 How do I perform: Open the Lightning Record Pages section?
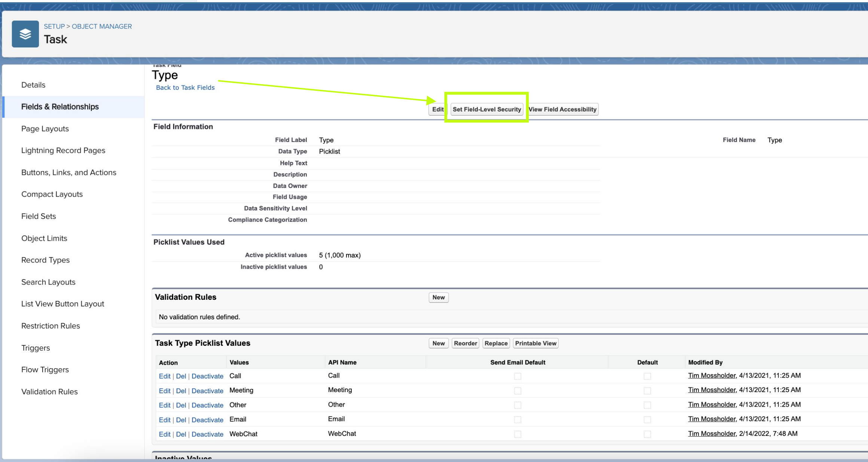[63, 150]
